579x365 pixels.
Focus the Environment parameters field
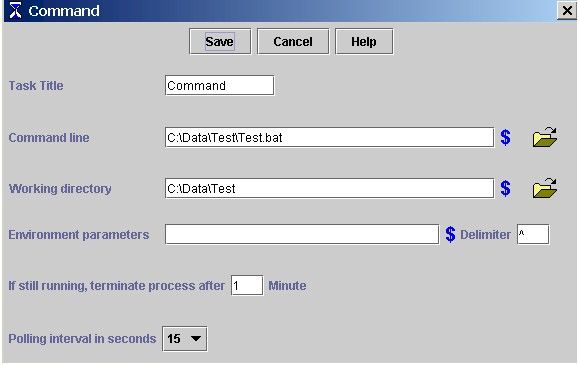302,234
